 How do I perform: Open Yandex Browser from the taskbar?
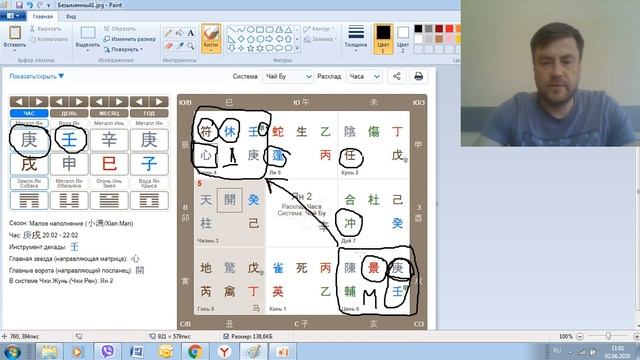pos(224,351)
